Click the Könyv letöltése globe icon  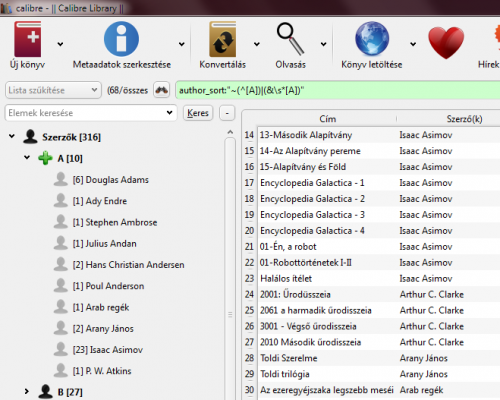pyautogui.click(x=372, y=39)
